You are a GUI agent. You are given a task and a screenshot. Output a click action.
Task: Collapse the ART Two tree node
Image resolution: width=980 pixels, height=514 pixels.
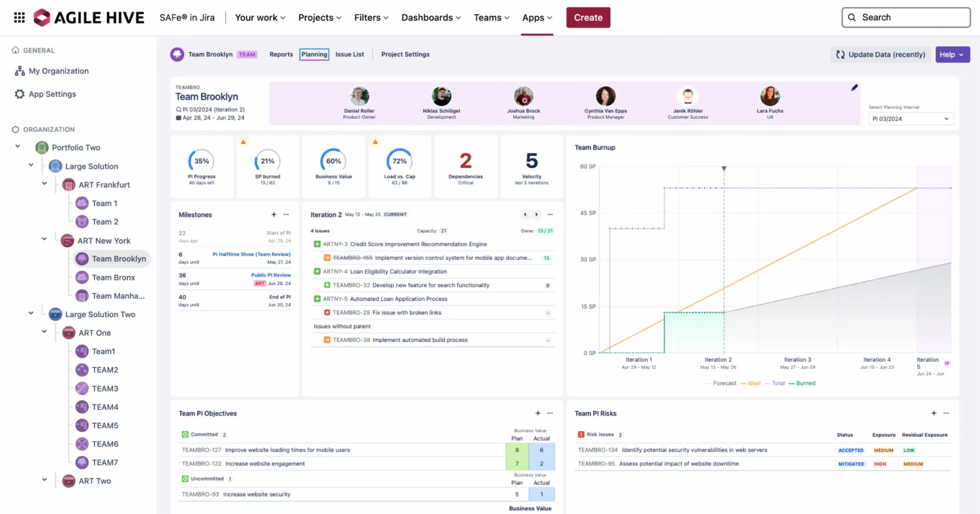(45, 480)
